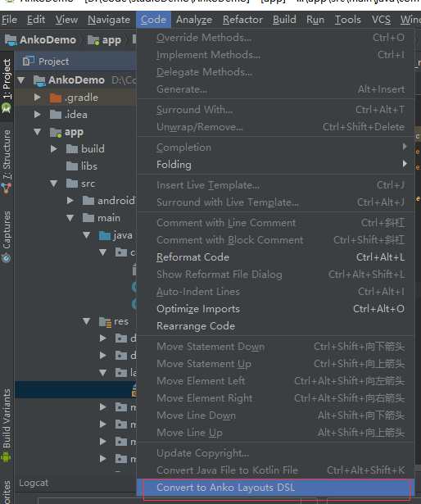421x504 pixels.
Task: Expand the androidTest folder arrow
Action: coord(70,201)
